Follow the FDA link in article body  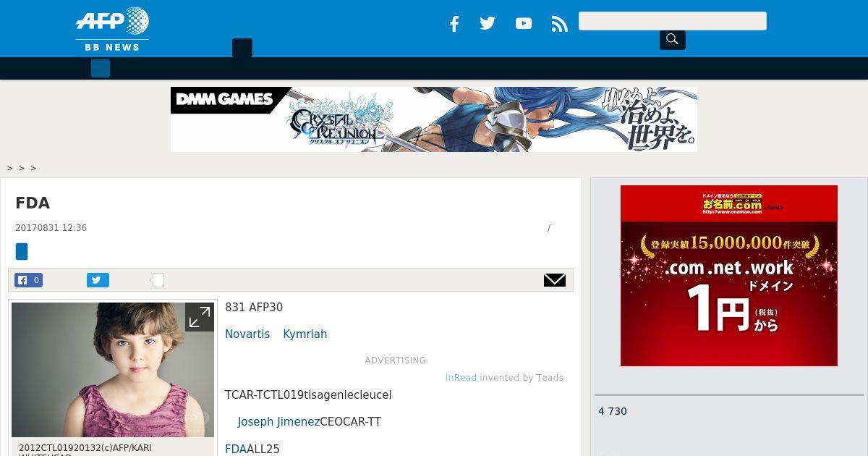coord(236,449)
